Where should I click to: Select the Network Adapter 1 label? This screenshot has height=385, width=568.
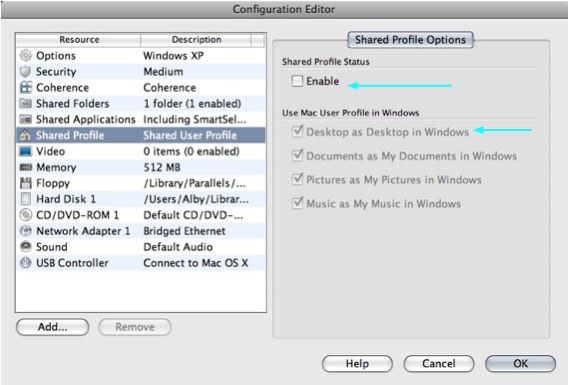(x=83, y=231)
